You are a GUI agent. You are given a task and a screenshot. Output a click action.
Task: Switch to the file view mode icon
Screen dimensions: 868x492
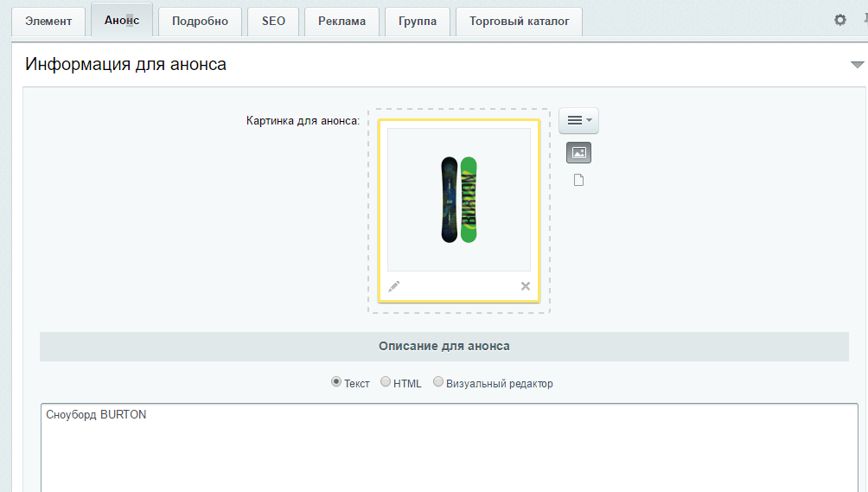578,180
